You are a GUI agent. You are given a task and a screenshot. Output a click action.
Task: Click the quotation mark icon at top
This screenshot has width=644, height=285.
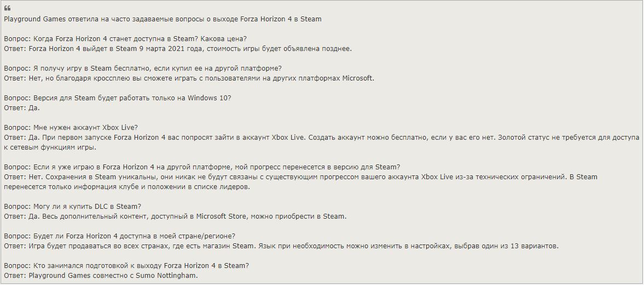click(8, 9)
